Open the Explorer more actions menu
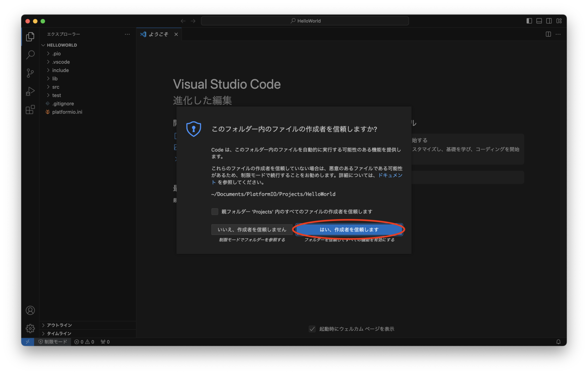This screenshot has height=374, width=588. coord(127,34)
